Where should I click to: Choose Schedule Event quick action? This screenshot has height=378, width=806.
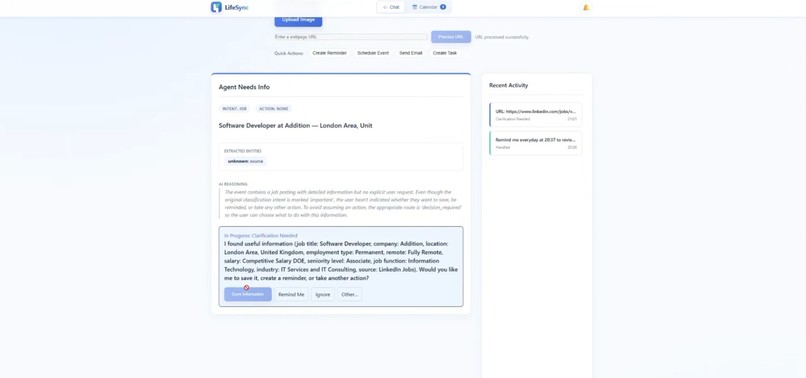coord(373,53)
